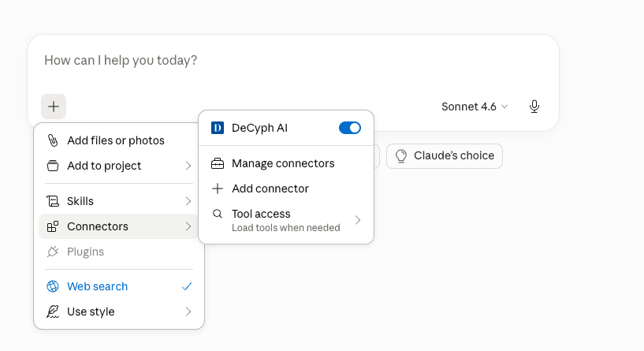This screenshot has width=644, height=351.
Task: Click the Plugins plug icon
Action: click(x=53, y=252)
